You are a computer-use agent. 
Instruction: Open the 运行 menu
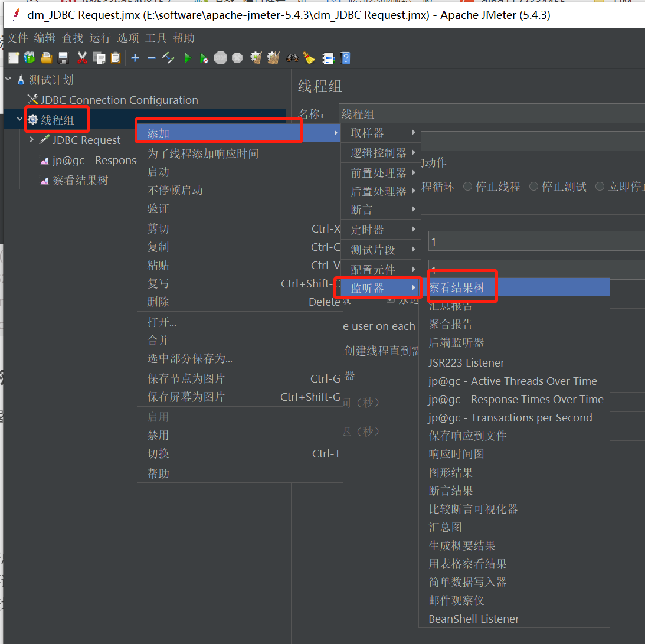coord(100,38)
